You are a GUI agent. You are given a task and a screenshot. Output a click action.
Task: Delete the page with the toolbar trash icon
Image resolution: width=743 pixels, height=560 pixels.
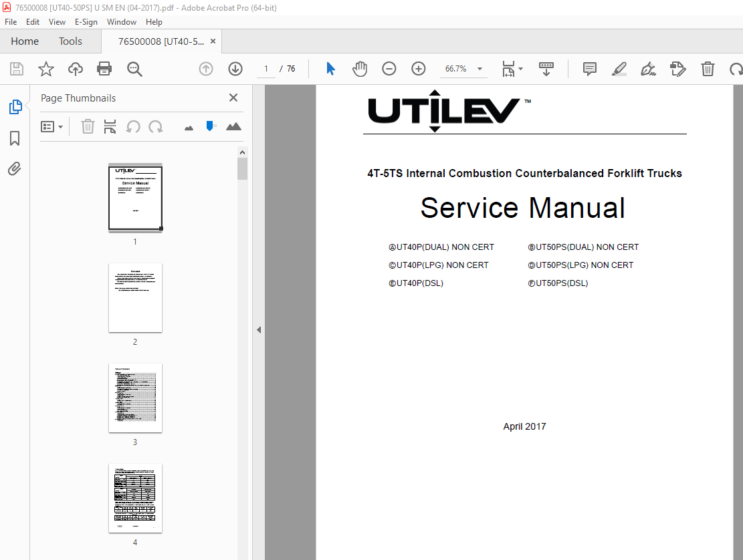click(708, 69)
